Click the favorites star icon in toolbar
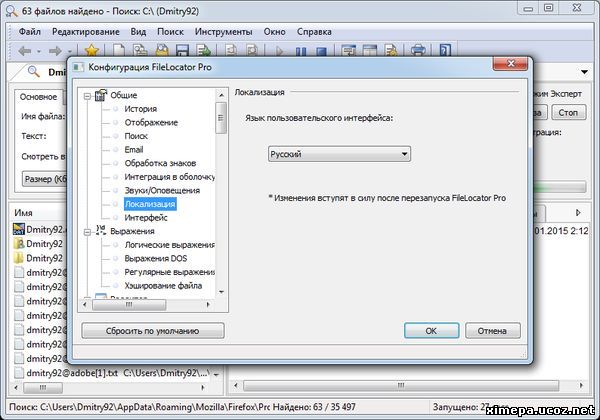Viewport: 600px width, 420px height. click(92, 49)
